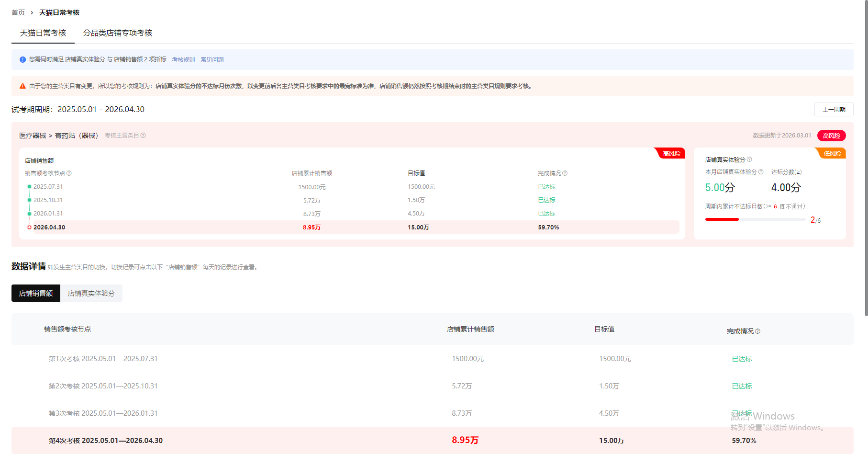Click help icon beside 销售额考核节点 in summary card
868x455 pixels.
(69, 173)
